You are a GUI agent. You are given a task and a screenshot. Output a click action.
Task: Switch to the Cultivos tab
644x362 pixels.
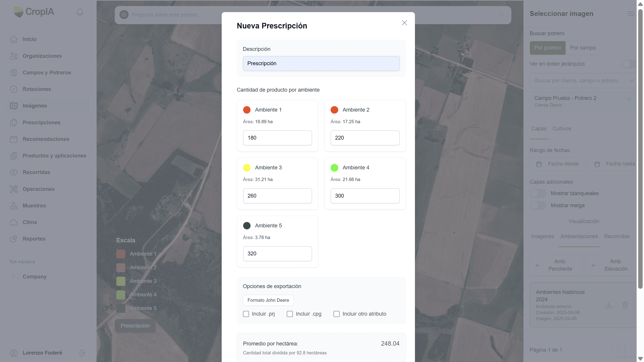click(561, 128)
